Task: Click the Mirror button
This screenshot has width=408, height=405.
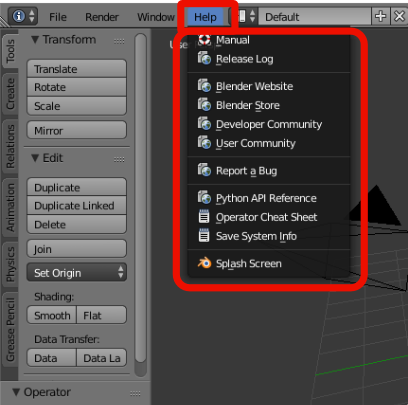Action: tap(77, 130)
